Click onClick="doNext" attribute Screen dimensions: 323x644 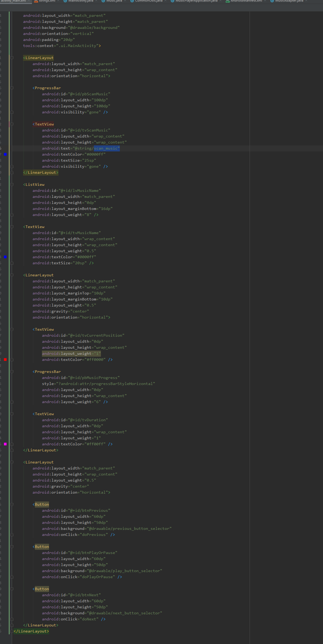coord(70,619)
